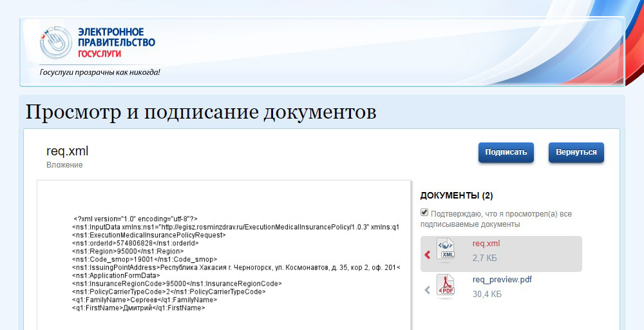Click the 'Госуслуги прозрачны как никогда!' slogan
Screen dimensions: 644x330
click(x=100, y=72)
